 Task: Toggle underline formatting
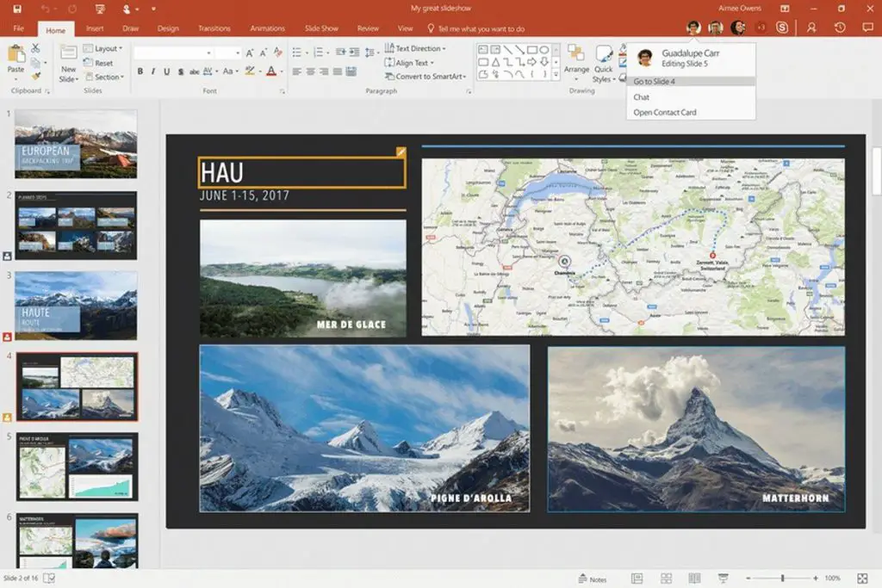click(x=168, y=71)
